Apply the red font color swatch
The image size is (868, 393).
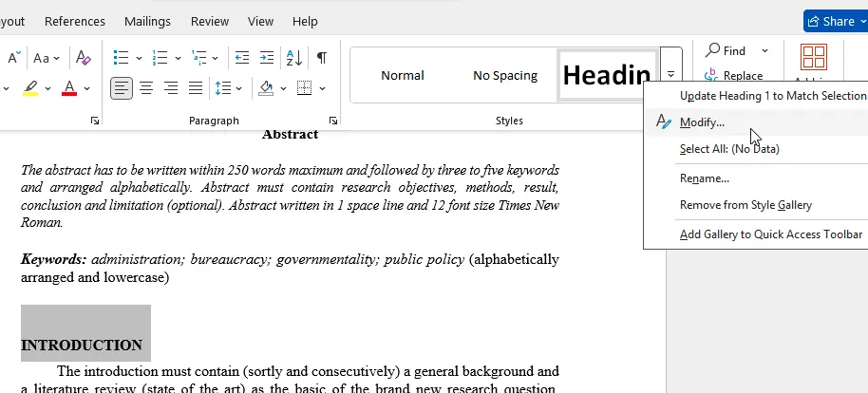[x=69, y=88]
